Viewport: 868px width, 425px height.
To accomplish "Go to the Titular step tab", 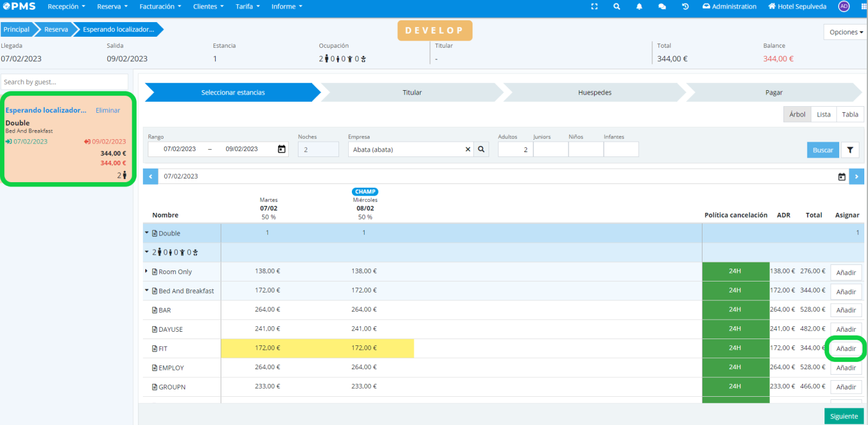I will coord(412,93).
